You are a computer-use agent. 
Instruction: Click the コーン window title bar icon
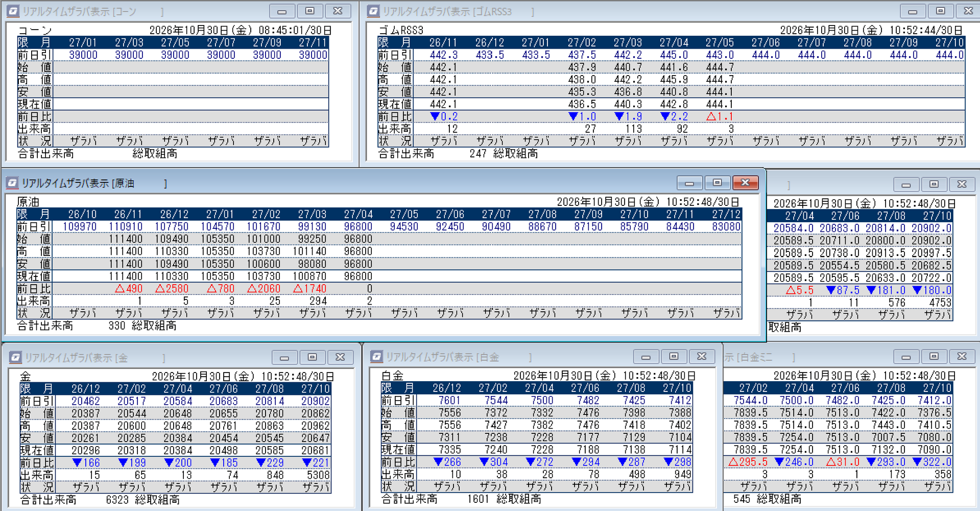[x=14, y=11]
